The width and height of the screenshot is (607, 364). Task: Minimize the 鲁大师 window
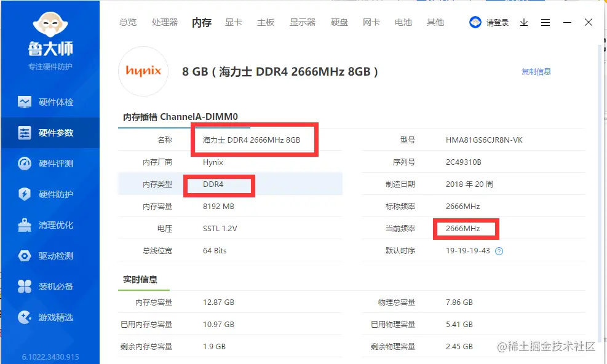(567, 23)
